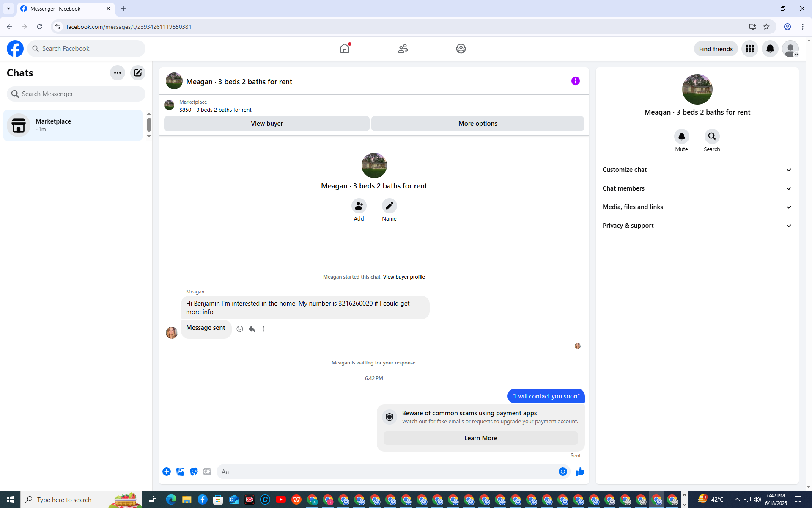Mute this conversation
Viewport: 812px width, 508px height.
[682, 136]
